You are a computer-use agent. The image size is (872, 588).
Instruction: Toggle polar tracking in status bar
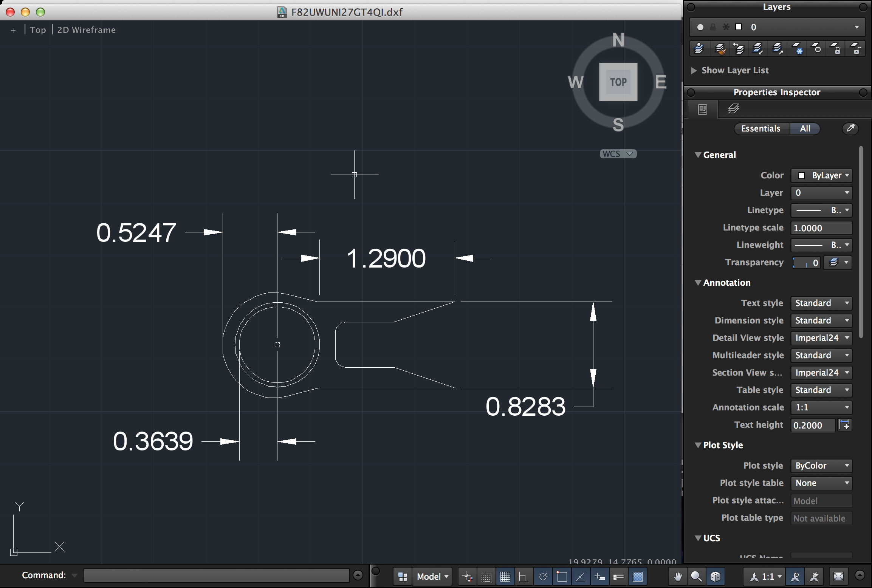point(543,576)
